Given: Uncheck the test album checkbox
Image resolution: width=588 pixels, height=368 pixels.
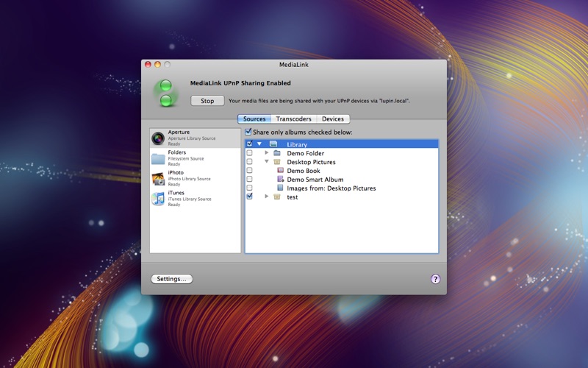Looking at the screenshot, I should pos(250,197).
